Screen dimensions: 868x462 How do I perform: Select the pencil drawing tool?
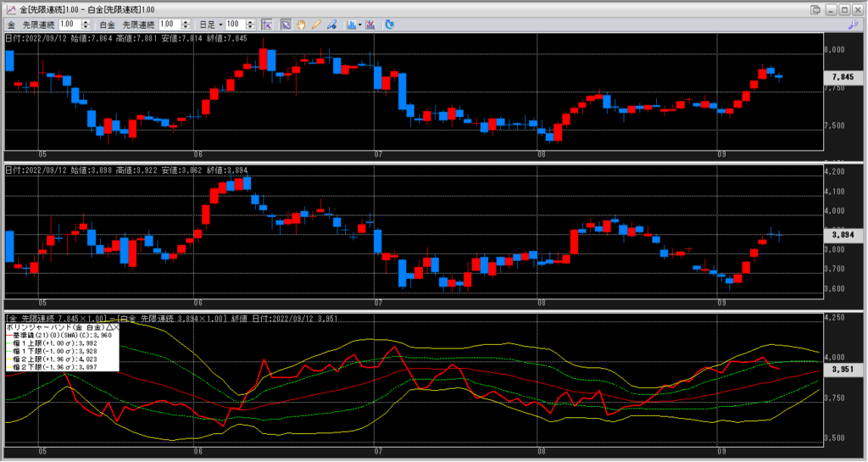click(315, 25)
